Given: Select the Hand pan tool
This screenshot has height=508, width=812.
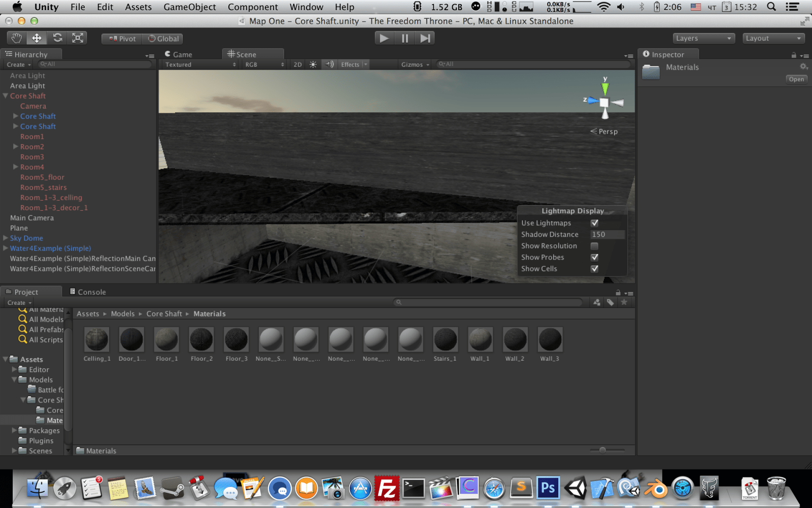Looking at the screenshot, I should click(x=16, y=37).
